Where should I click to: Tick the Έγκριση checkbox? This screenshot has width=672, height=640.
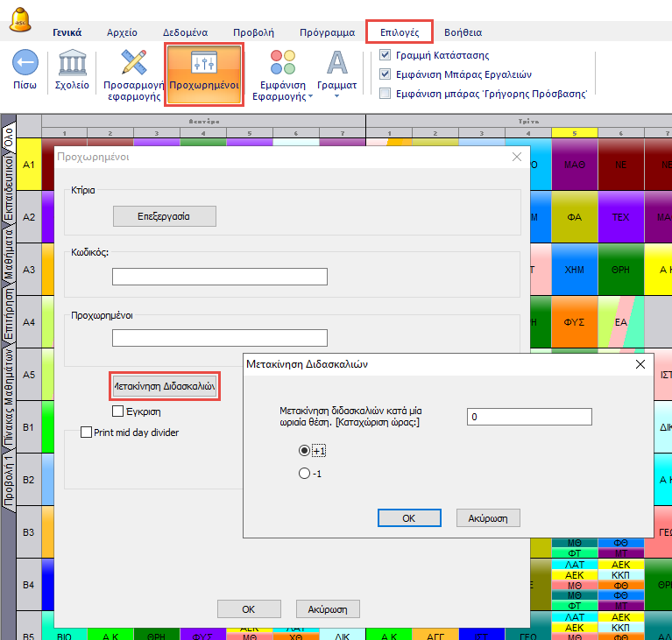[x=118, y=411]
